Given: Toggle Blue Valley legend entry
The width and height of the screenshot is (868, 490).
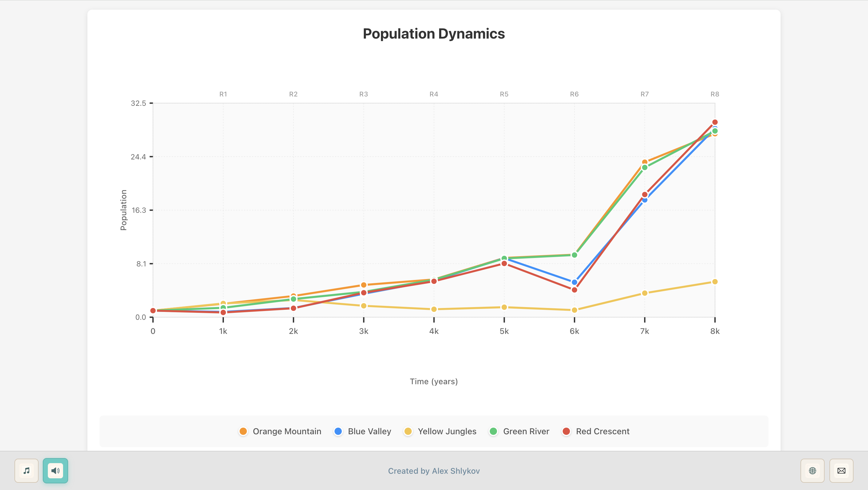Looking at the screenshot, I should (x=369, y=431).
